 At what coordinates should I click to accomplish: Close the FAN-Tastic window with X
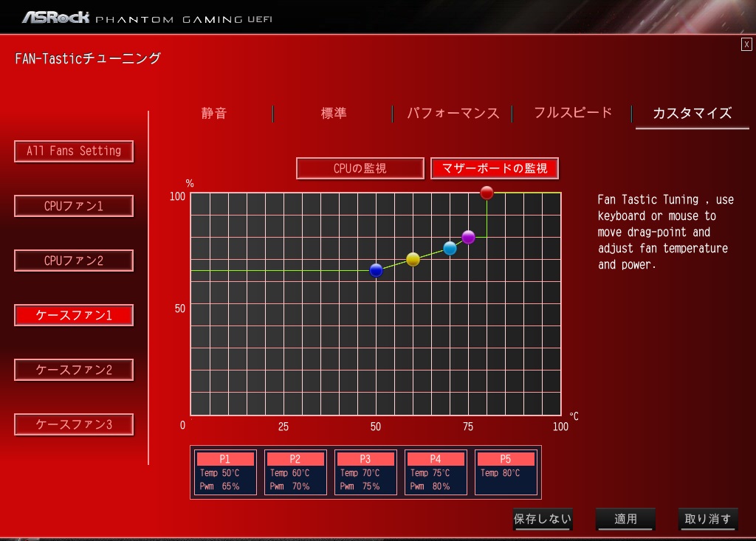pos(746,44)
